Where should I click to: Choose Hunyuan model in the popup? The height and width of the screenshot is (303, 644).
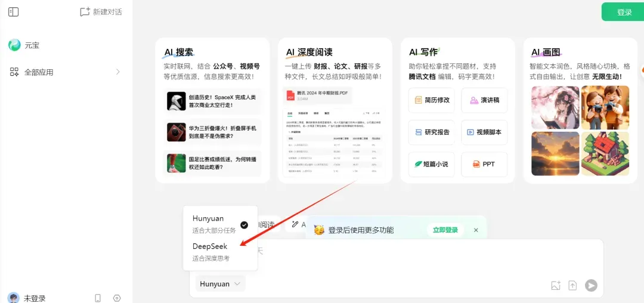(x=220, y=224)
